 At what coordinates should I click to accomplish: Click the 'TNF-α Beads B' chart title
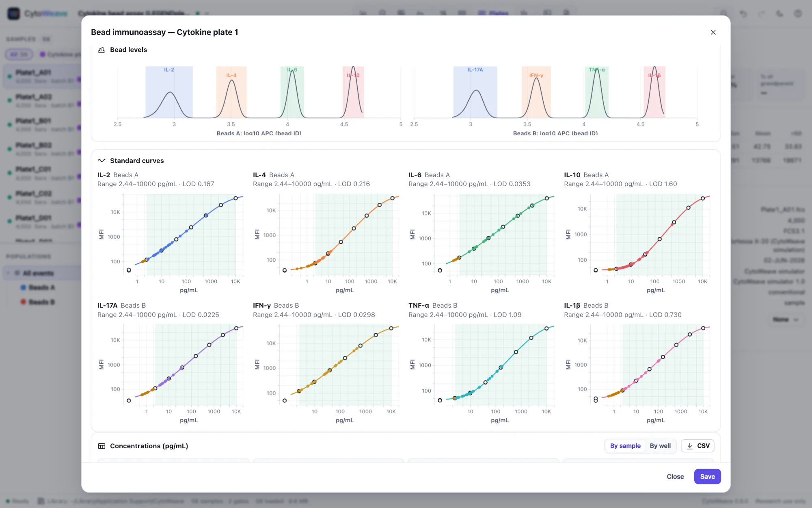pos(433,305)
